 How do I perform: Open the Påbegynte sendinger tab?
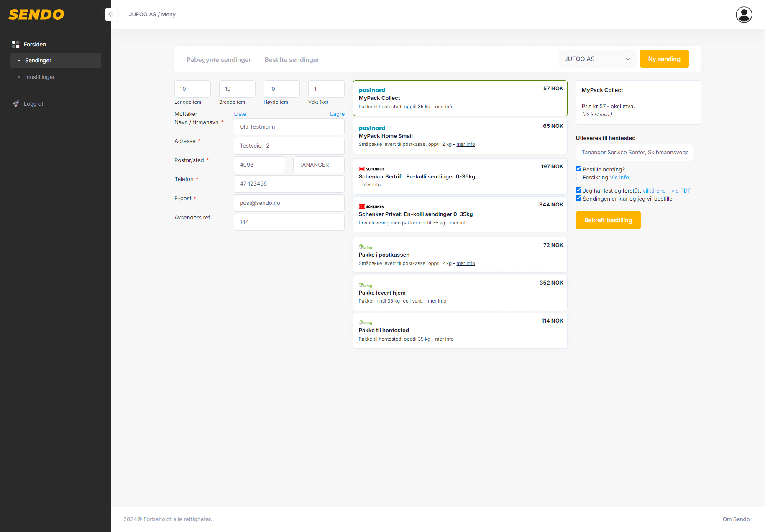pyautogui.click(x=219, y=60)
